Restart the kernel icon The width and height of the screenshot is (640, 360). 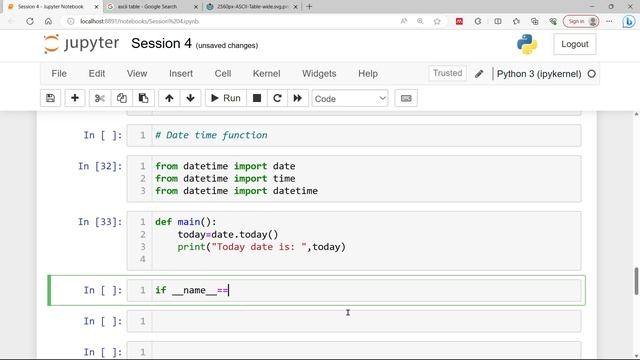(x=277, y=98)
